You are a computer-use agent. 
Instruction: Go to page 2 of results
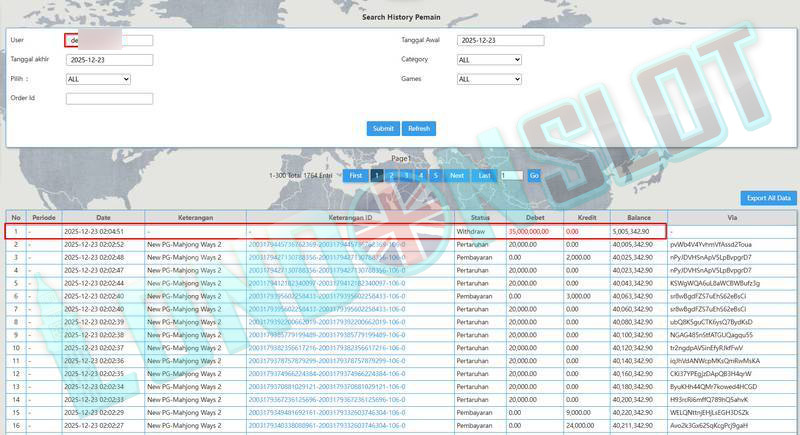point(392,175)
